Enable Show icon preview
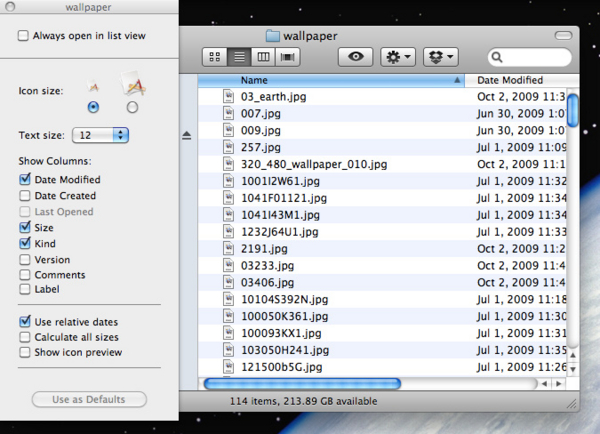This screenshot has height=434, width=600. 25,352
